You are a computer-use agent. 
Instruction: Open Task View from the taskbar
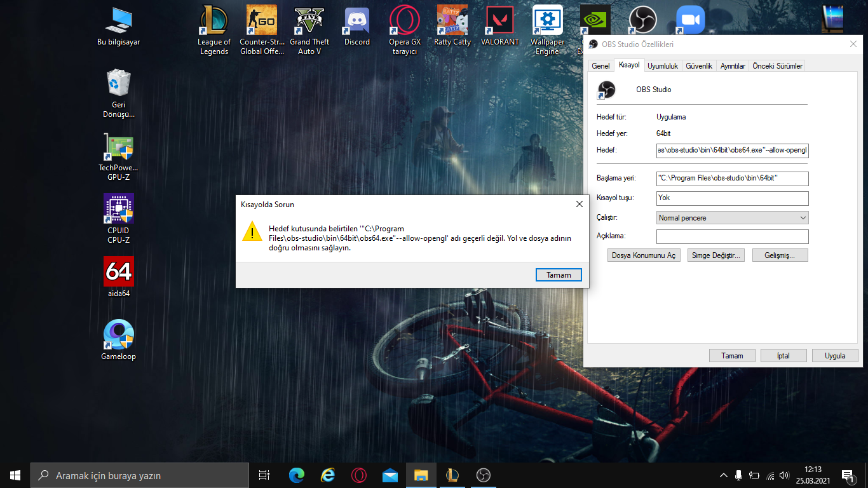pyautogui.click(x=264, y=475)
